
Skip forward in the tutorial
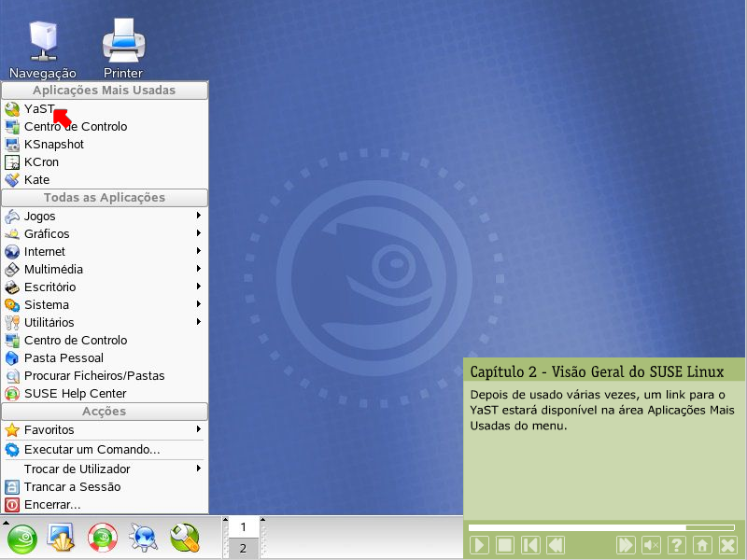tap(626, 545)
